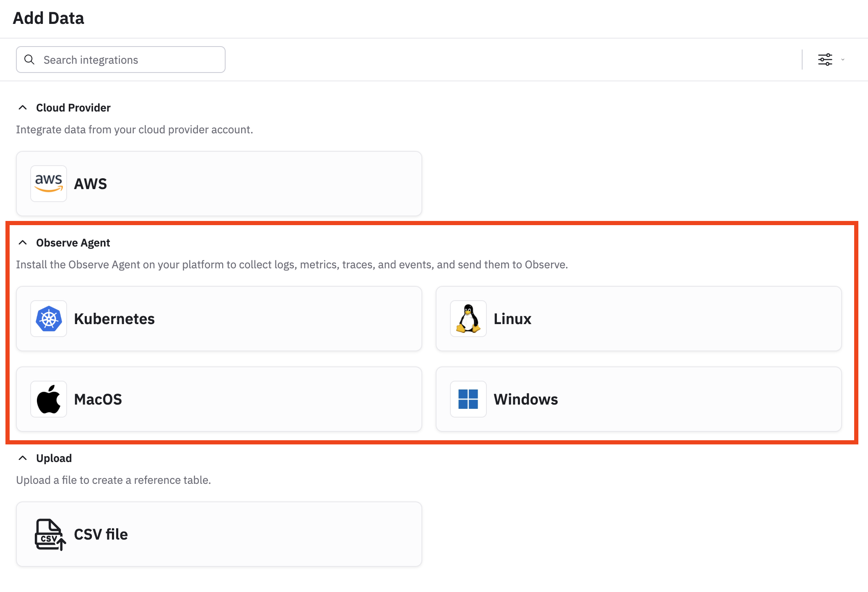This screenshot has width=868, height=592.
Task: Click the AWS logo icon
Action: pyautogui.click(x=49, y=184)
